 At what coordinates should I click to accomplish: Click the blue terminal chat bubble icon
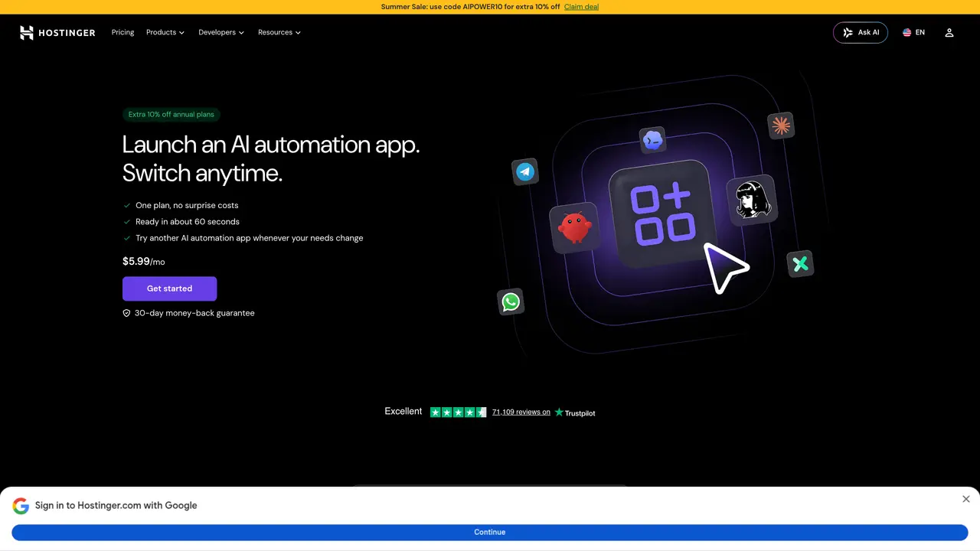(x=652, y=140)
